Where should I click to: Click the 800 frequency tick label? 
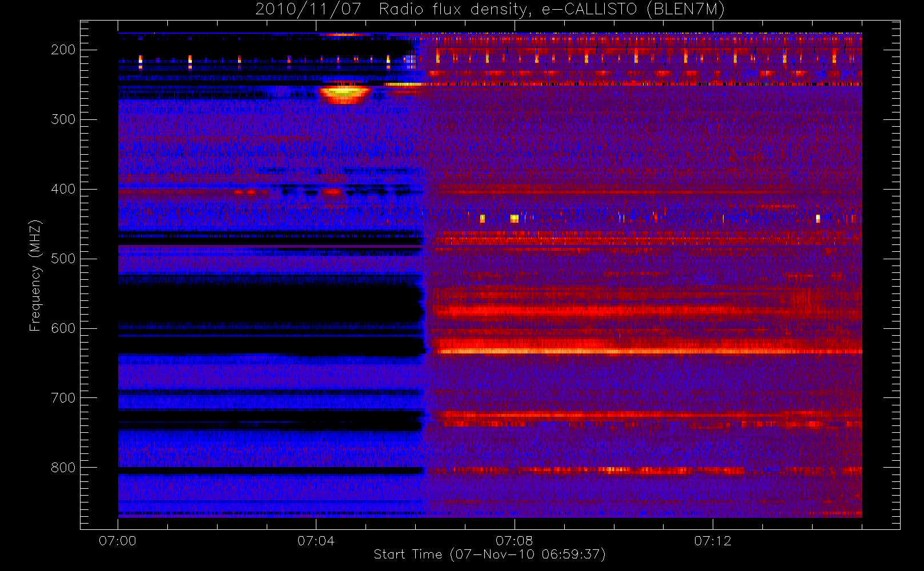63,468
